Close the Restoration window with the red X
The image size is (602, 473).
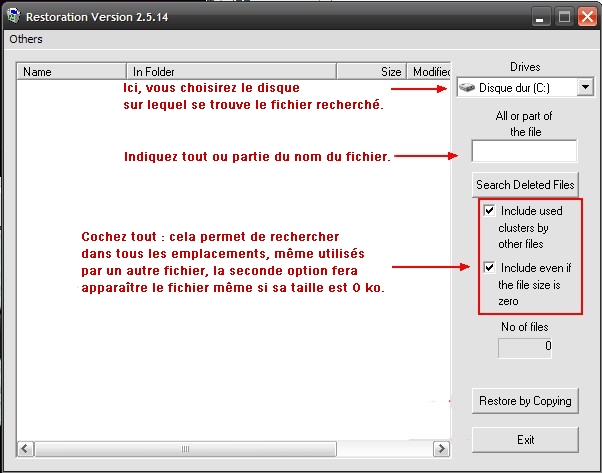(586, 16)
